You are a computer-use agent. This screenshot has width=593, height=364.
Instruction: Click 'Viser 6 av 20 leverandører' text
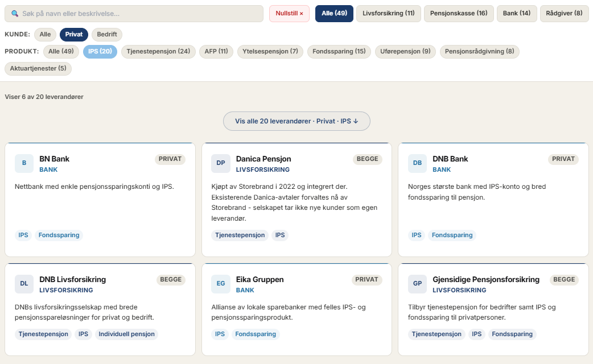[x=44, y=97]
